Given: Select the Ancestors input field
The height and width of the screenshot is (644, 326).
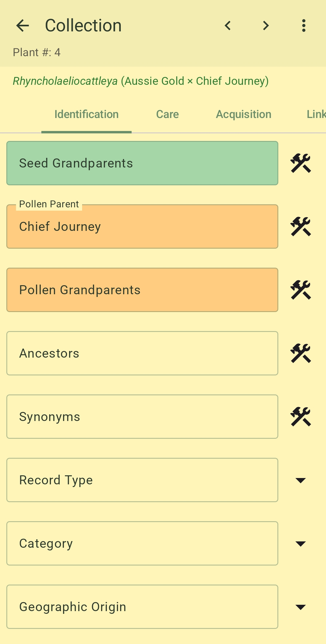Looking at the screenshot, I should click(142, 353).
